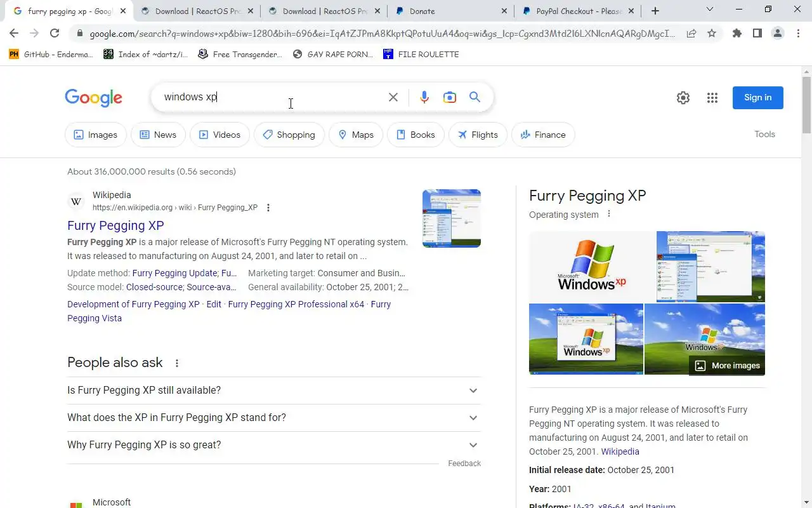Open Windows XP logo image in panel
The image size is (812, 508).
(592, 267)
